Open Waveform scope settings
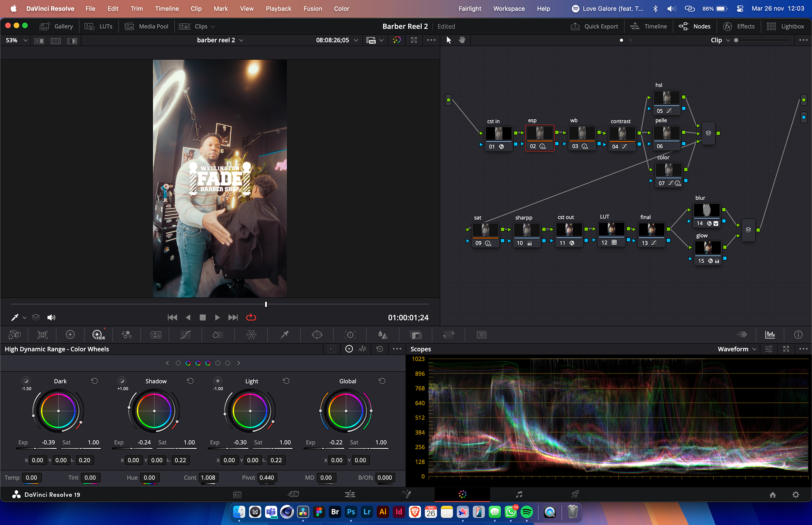This screenshot has width=812, height=525. click(769, 349)
